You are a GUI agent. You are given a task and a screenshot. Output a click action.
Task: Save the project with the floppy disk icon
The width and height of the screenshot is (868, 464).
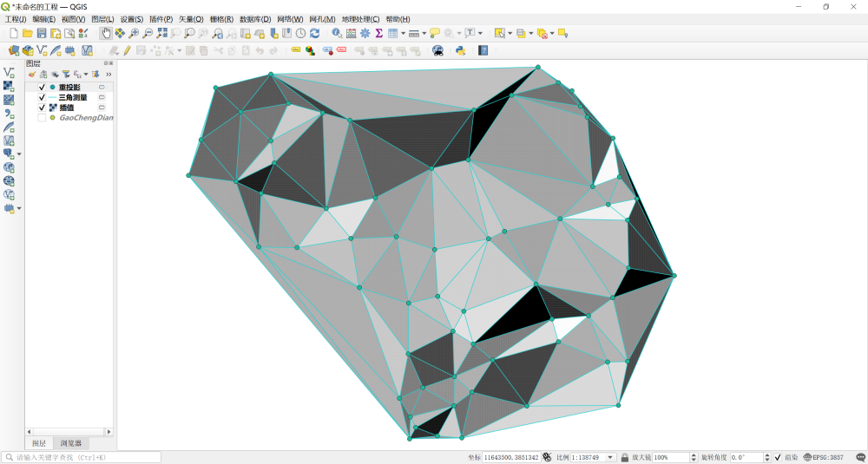point(42,33)
